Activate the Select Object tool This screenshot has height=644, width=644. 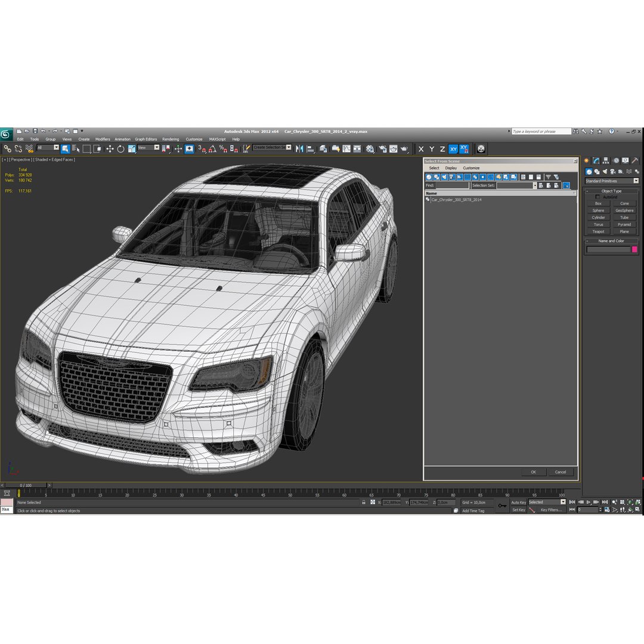tap(65, 148)
